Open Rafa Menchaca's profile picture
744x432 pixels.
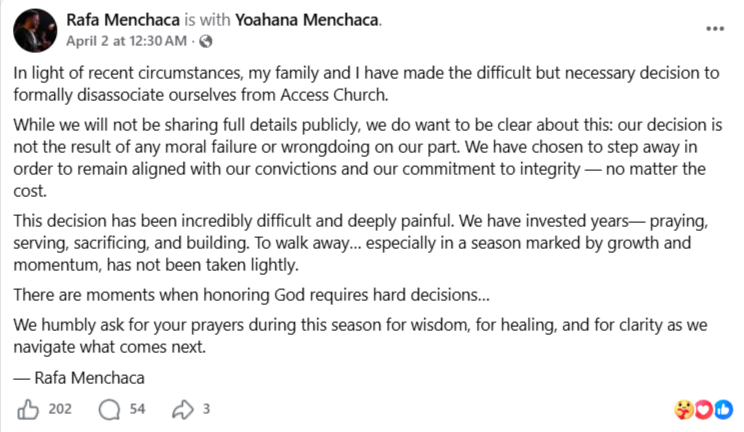[x=33, y=30]
